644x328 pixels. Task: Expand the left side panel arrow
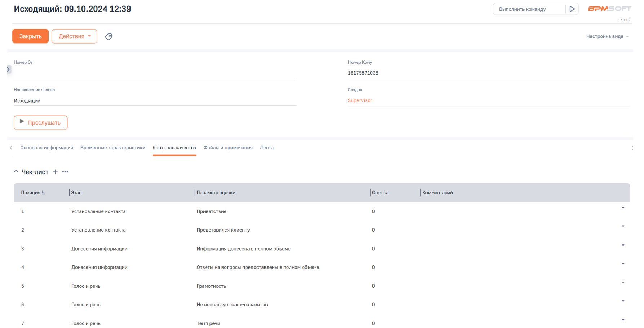[x=9, y=69]
